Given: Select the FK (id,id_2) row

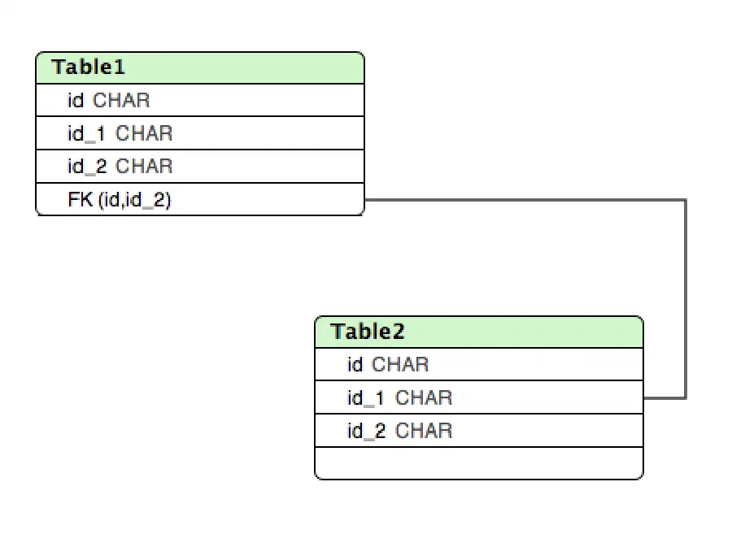Looking at the screenshot, I should click(200, 199).
